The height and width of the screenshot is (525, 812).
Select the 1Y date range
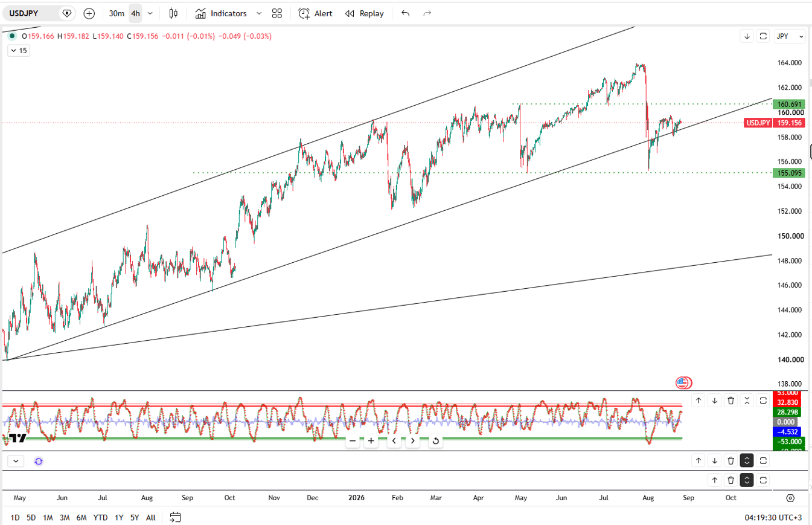click(119, 518)
